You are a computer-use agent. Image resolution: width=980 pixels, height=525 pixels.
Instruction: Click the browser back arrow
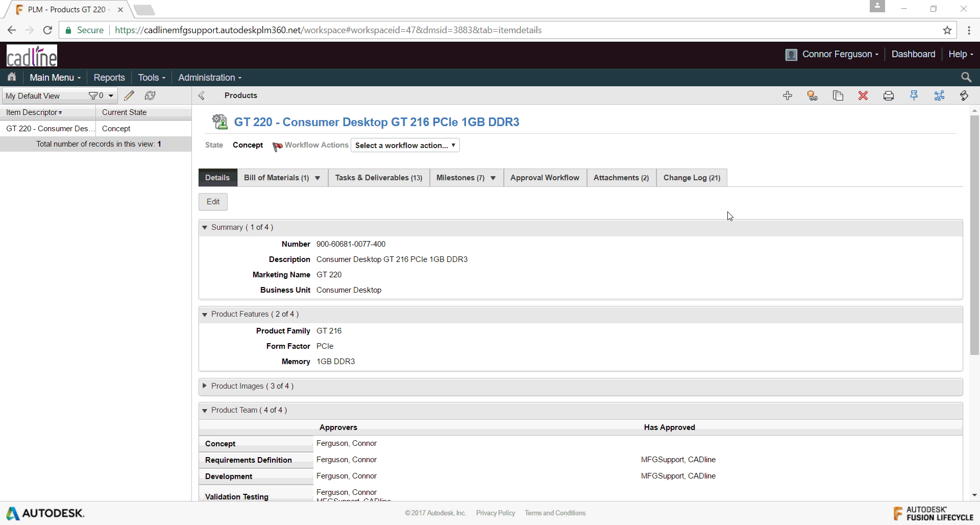tap(12, 30)
